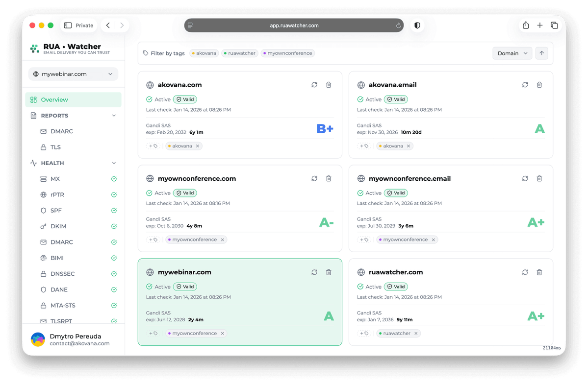Screen dimensions: 588x385
Task: Click the add tag icon on mywebinar.com
Action: click(153, 334)
